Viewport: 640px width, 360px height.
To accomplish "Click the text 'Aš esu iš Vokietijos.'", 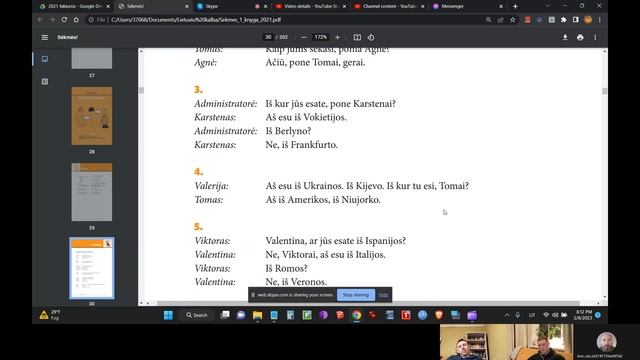I will 306,118.
